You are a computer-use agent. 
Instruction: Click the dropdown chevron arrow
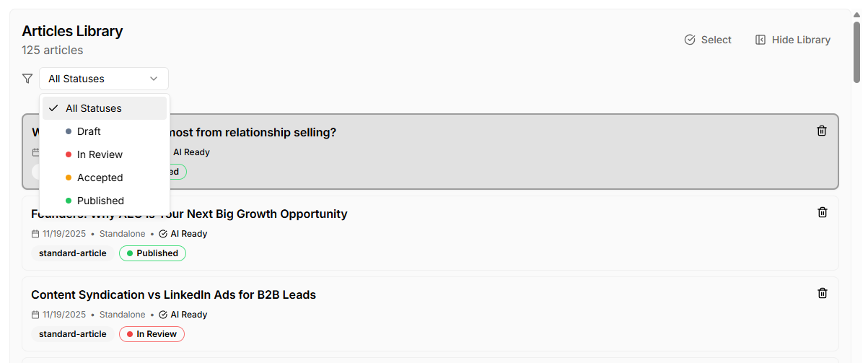pyautogui.click(x=154, y=79)
